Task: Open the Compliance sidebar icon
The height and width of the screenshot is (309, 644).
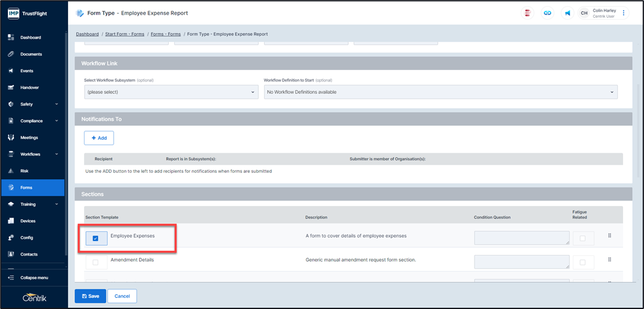Action: tap(11, 121)
